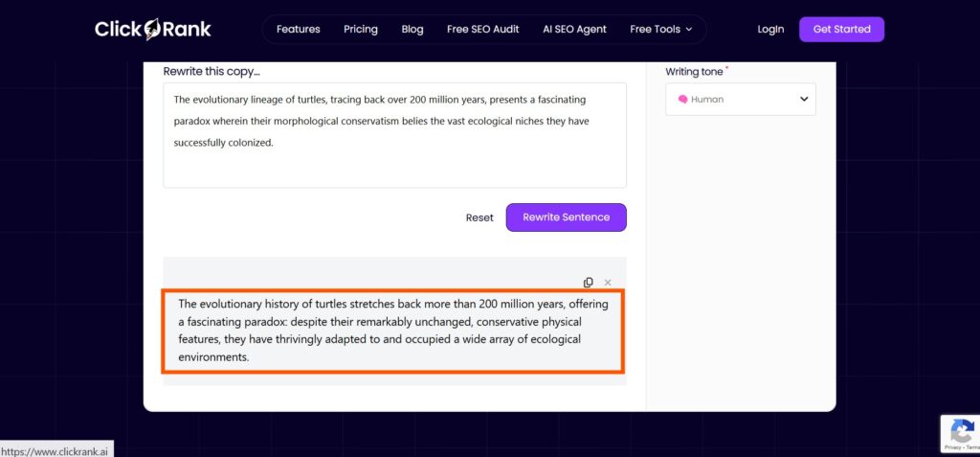Open the Blog link
980x457 pixels.
[412, 30]
